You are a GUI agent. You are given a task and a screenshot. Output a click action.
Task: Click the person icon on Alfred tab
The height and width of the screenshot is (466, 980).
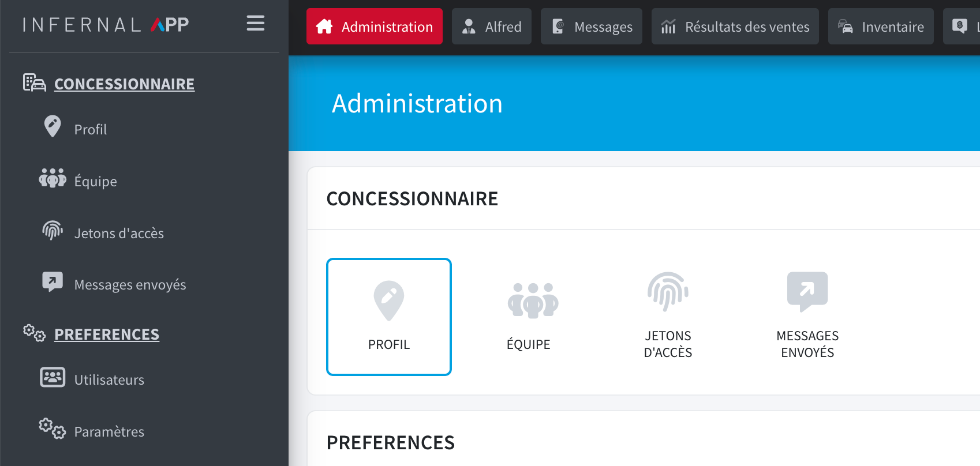click(469, 27)
